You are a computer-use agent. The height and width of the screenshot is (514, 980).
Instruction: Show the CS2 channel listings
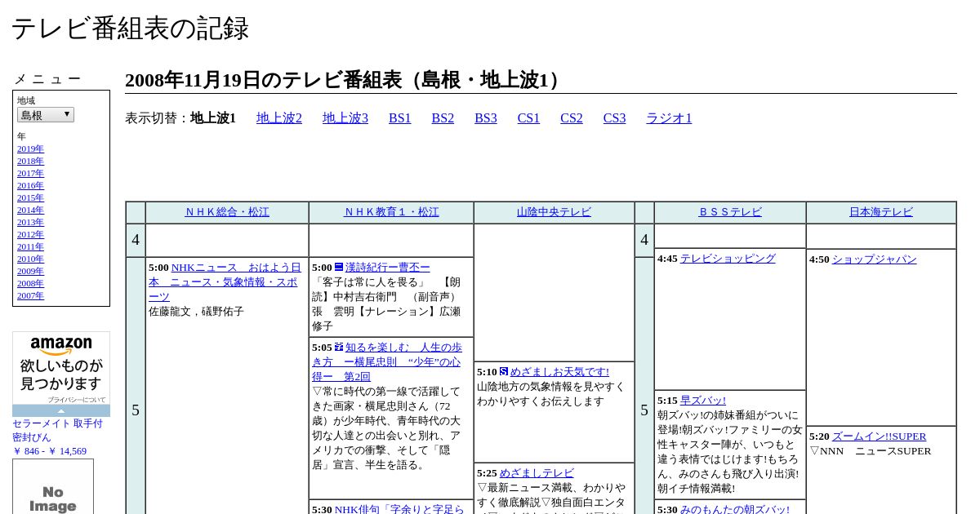[x=572, y=118]
